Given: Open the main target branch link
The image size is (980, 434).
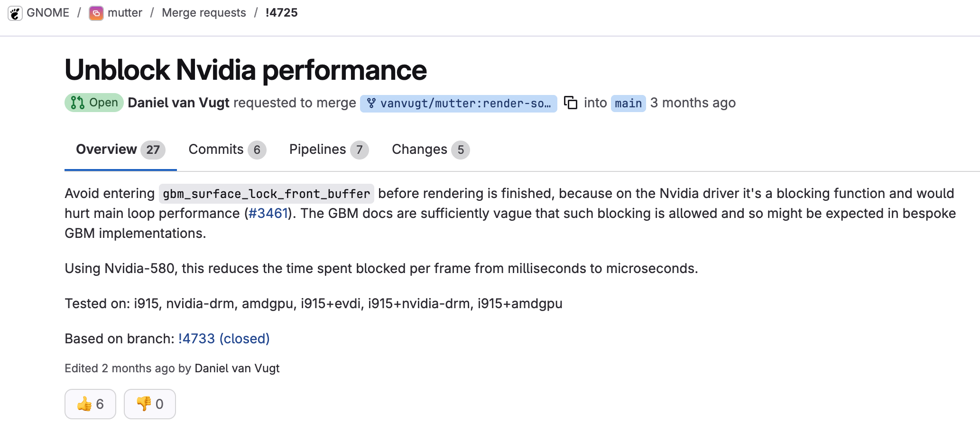Looking at the screenshot, I should coord(628,104).
